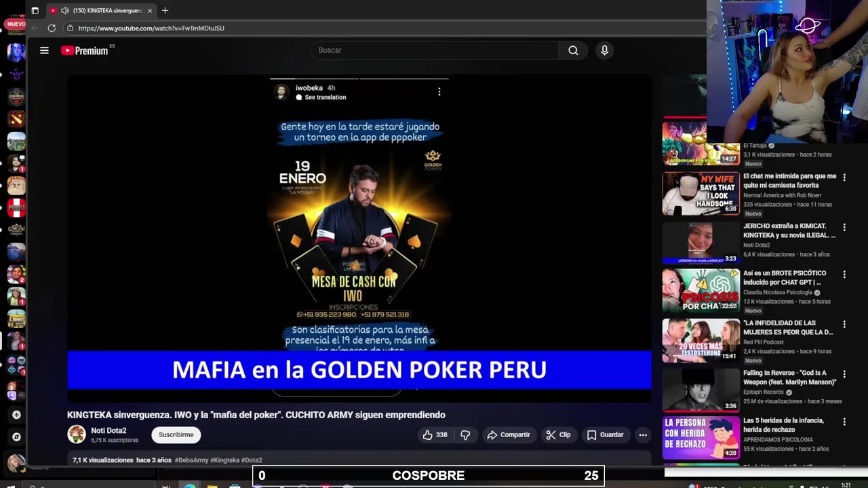Screen dimensions: 868x488
Task: Reload the page in the browser
Action: pos(52,28)
